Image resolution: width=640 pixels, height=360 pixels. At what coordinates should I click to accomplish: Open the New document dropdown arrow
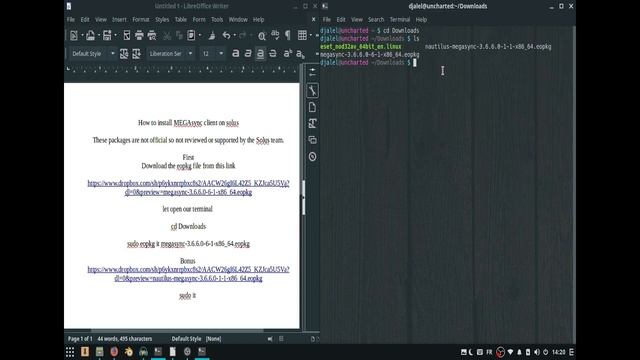pyautogui.click(x=82, y=36)
